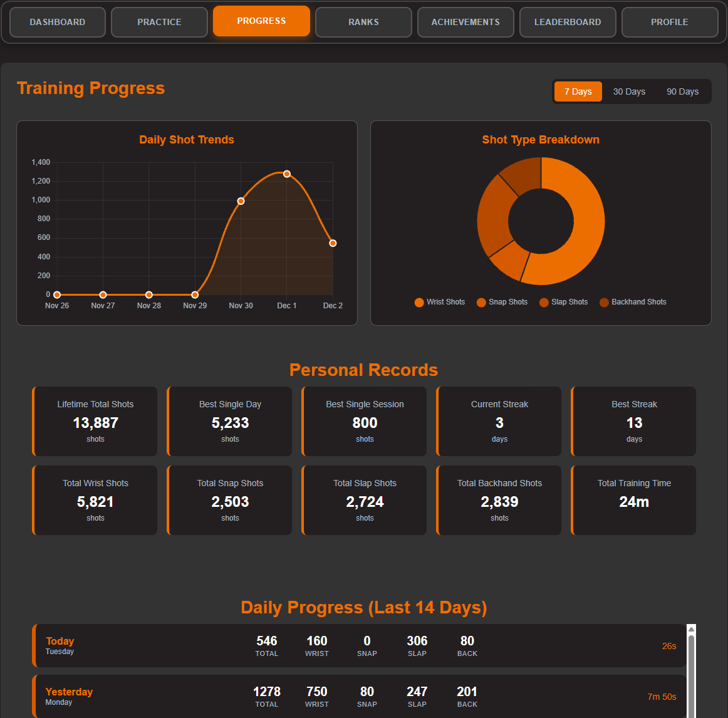Click the Wrist Shots legend marker
728x718 pixels.
point(419,303)
